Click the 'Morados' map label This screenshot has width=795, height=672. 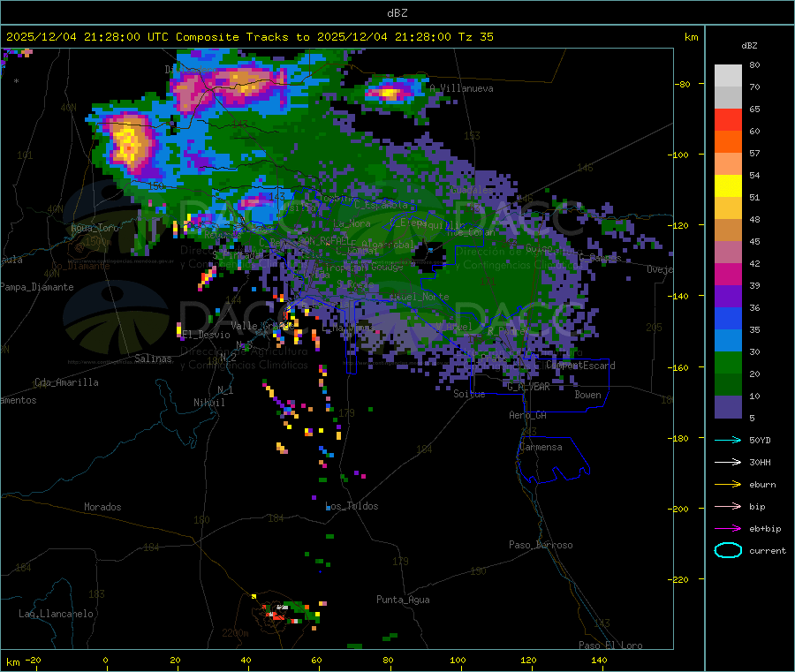click(x=102, y=507)
